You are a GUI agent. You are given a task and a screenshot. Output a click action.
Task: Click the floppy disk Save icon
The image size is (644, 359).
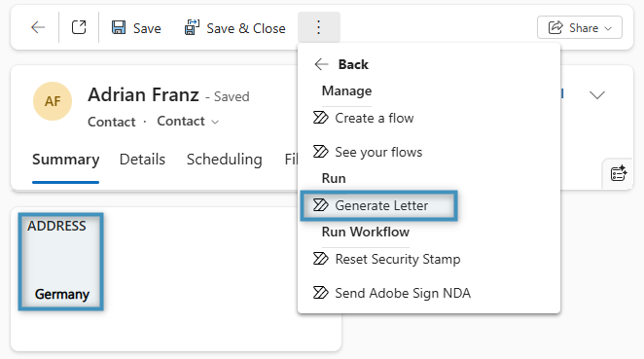[x=119, y=27]
